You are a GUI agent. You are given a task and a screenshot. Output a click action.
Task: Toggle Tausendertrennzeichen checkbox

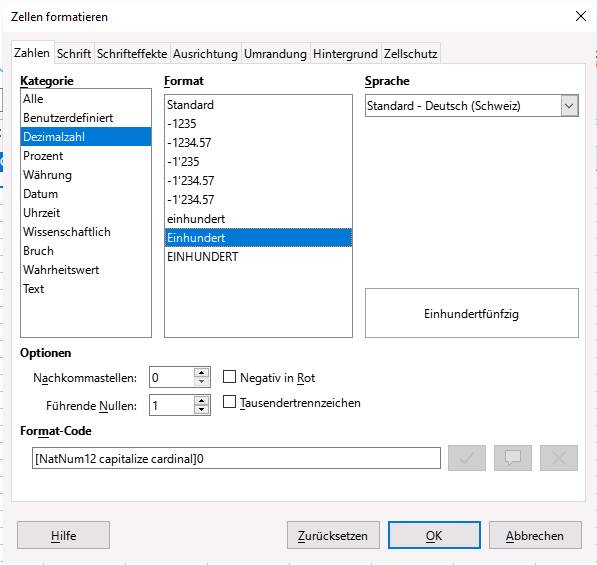[229, 402]
